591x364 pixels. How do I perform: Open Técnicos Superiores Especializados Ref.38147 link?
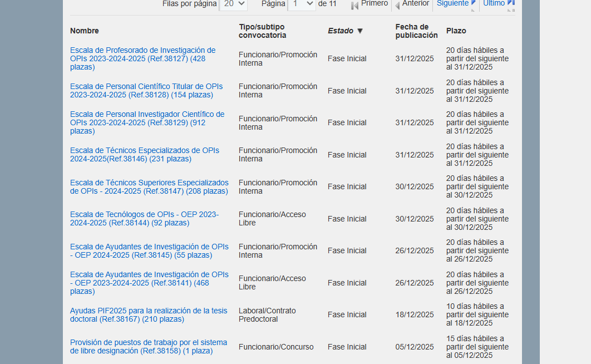149,186
